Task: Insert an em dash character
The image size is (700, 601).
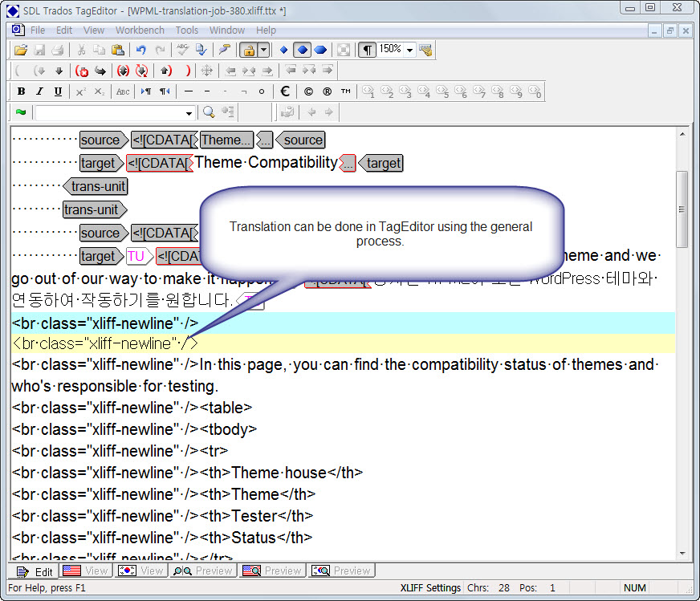Action: point(189,91)
